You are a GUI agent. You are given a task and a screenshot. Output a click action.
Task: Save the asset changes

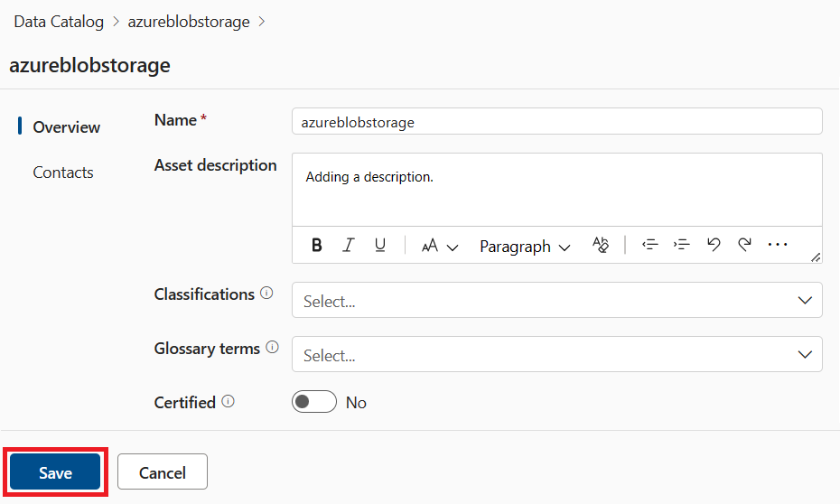point(55,472)
